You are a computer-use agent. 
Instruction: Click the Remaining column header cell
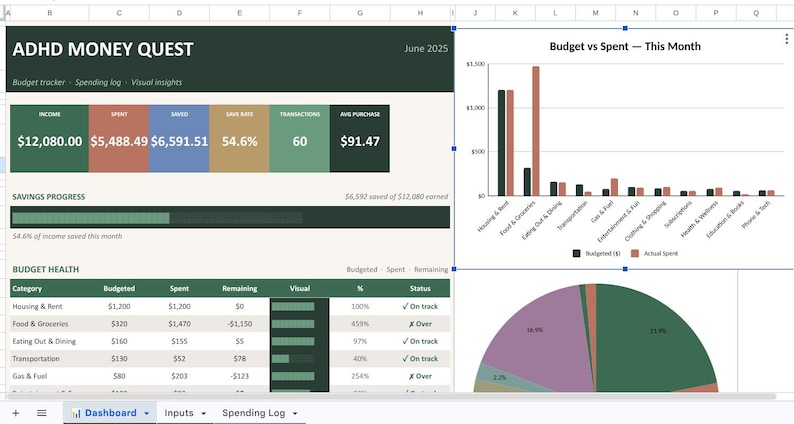tap(240, 288)
